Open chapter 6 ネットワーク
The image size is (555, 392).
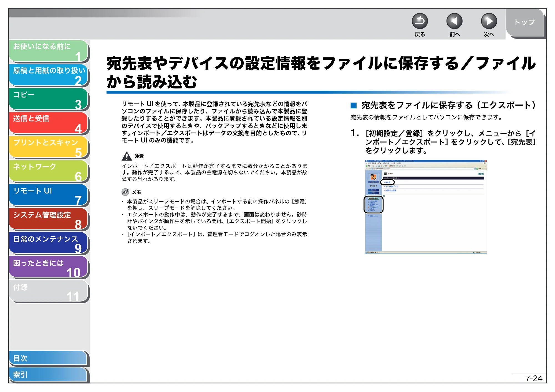pyautogui.click(x=49, y=171)
